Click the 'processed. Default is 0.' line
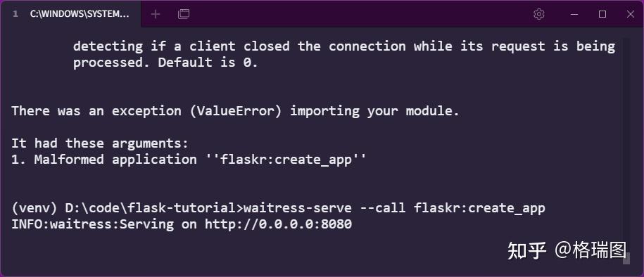 point(165,63)
